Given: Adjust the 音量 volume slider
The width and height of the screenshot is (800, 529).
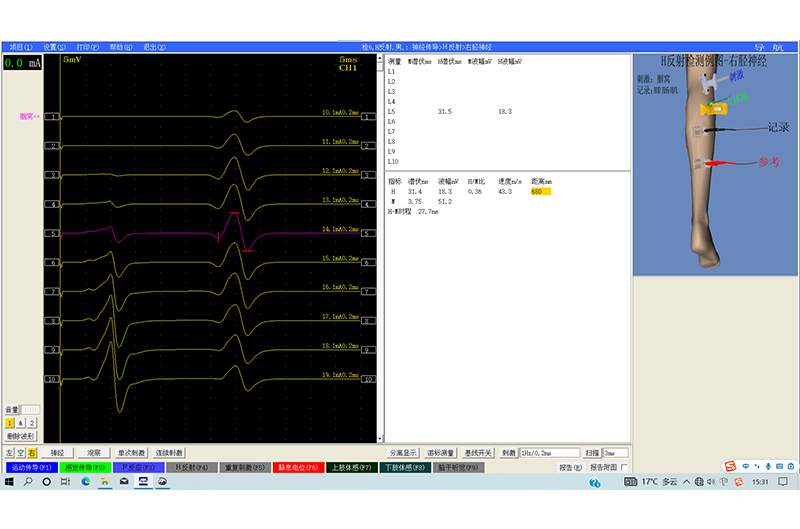Looking at the screenshot, I should click(31, 409).
